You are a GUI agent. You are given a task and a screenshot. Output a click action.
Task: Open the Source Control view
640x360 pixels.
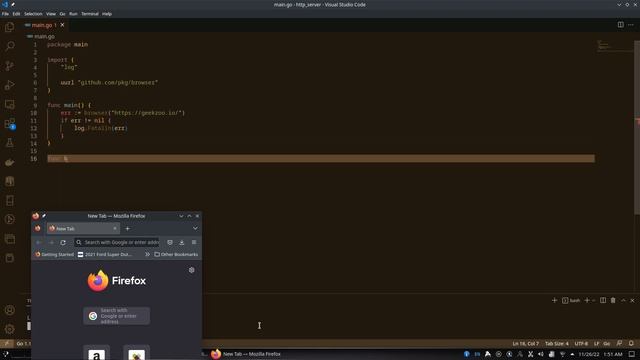click(9, 66)
